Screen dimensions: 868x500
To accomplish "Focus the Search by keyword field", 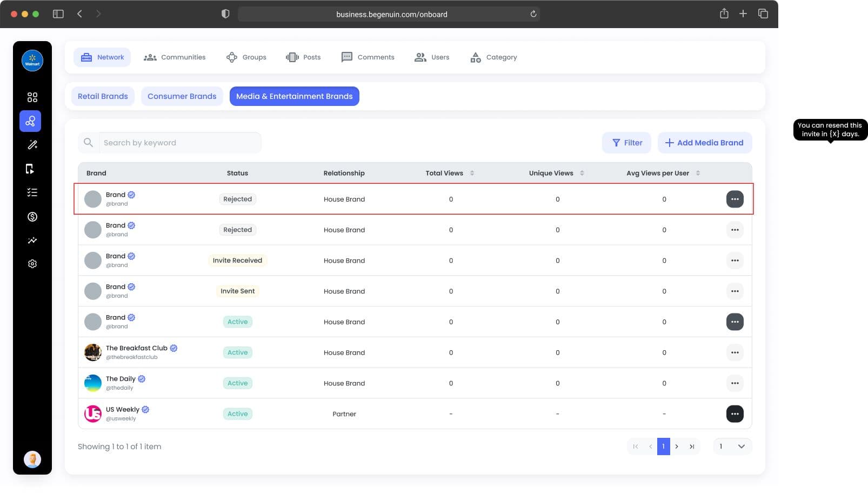I will tap(170, 143).
